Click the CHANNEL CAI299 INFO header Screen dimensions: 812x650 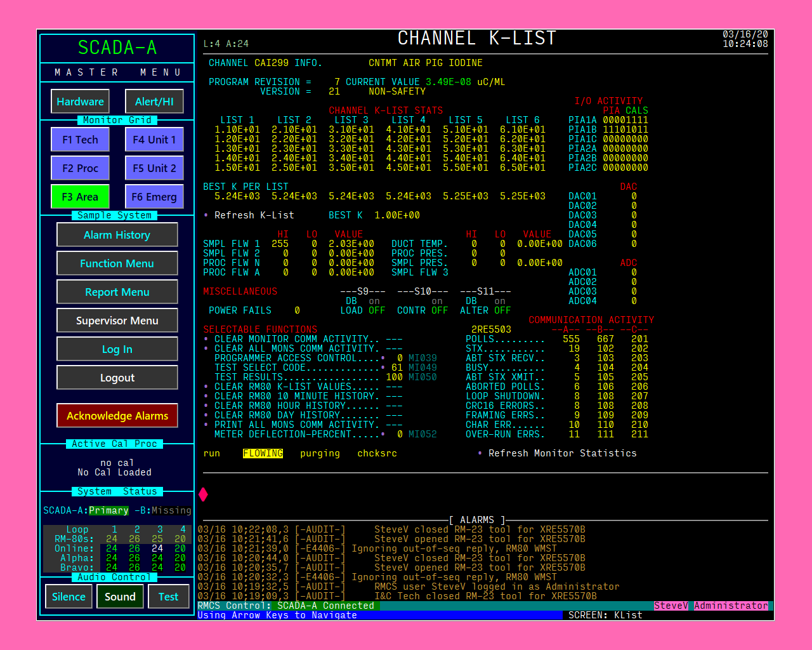tap(265, 63)
